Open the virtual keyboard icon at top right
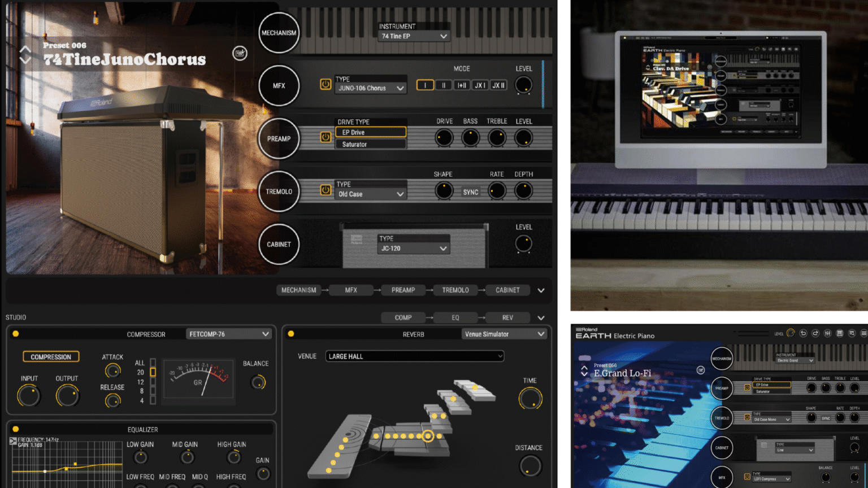 (x=840, y=333)
